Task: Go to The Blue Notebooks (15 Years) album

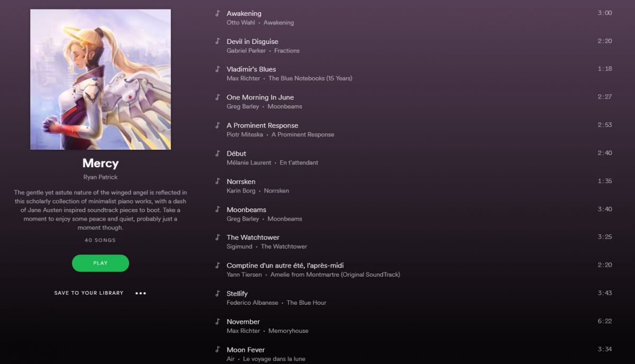Action: click(x=310, y=78)
